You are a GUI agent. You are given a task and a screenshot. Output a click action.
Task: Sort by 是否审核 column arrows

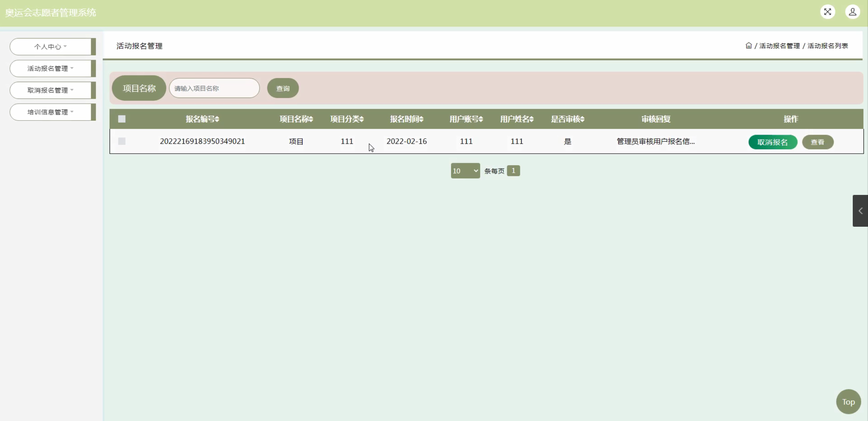click(582, 119)
